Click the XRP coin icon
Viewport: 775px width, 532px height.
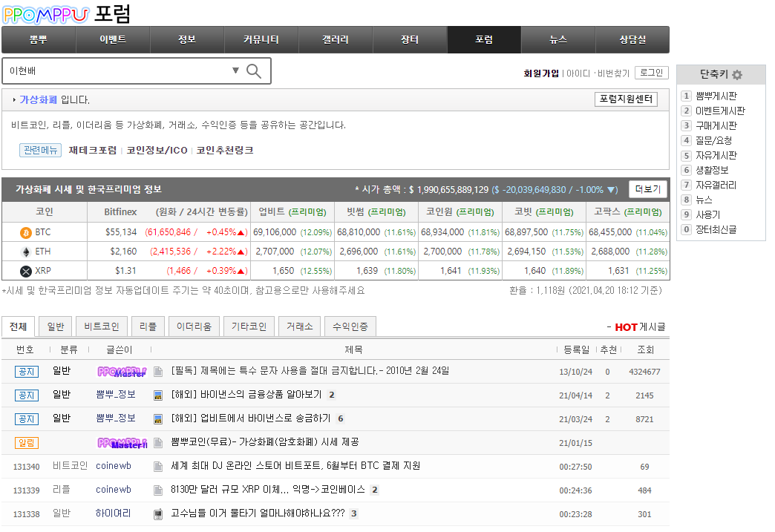26,271
